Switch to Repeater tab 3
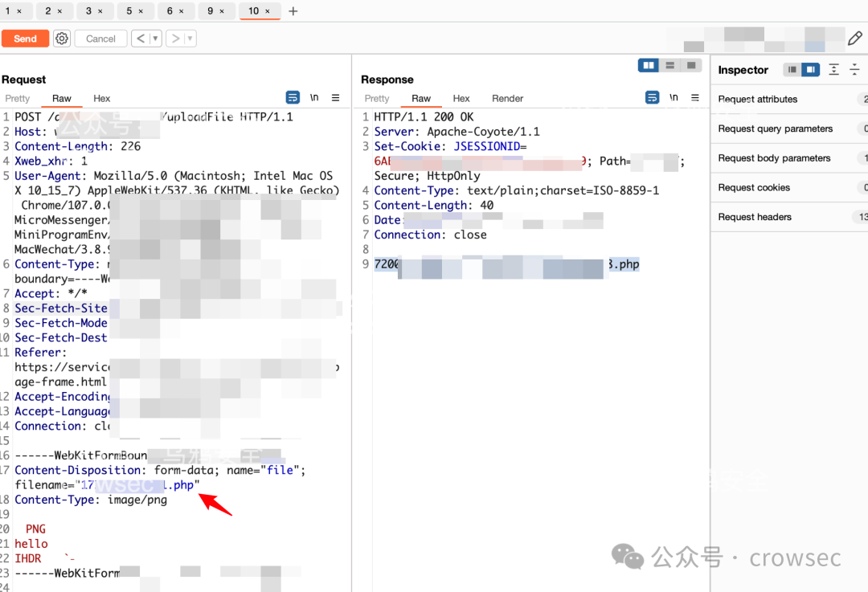868x592 pixels. click(x=88, y=11)
